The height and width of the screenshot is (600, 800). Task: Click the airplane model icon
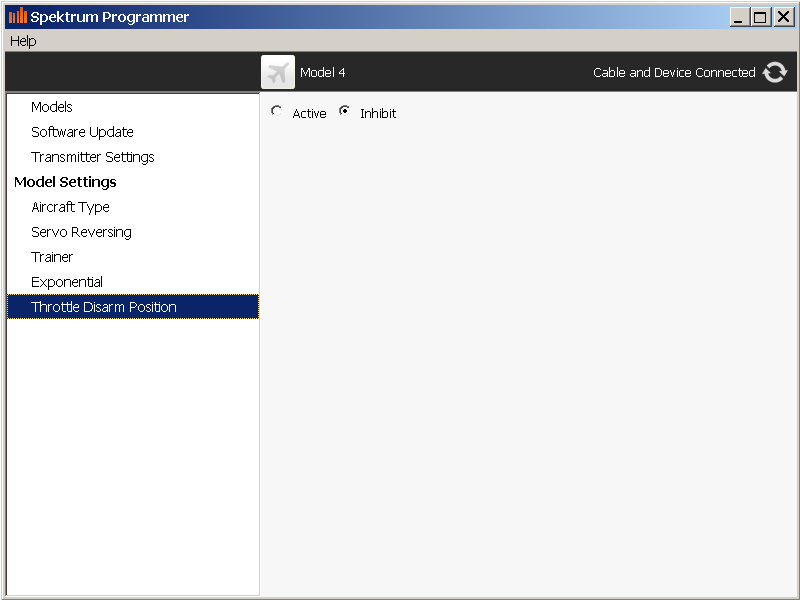point(278,72)
